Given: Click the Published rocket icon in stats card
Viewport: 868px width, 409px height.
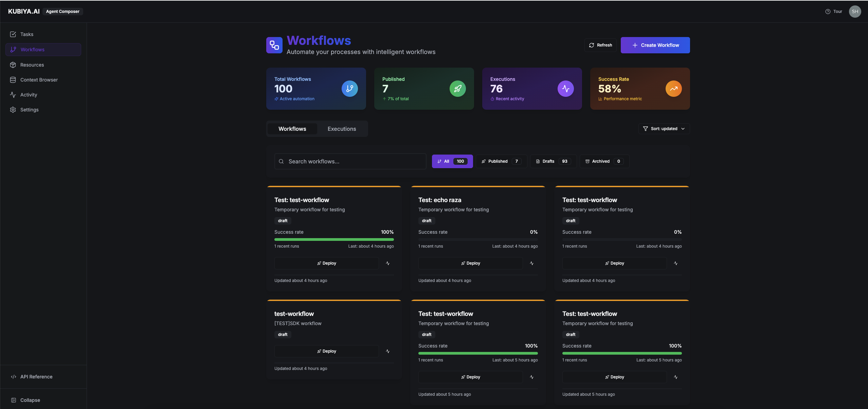Looking at the screenshot, I should (x=457, y=89).
